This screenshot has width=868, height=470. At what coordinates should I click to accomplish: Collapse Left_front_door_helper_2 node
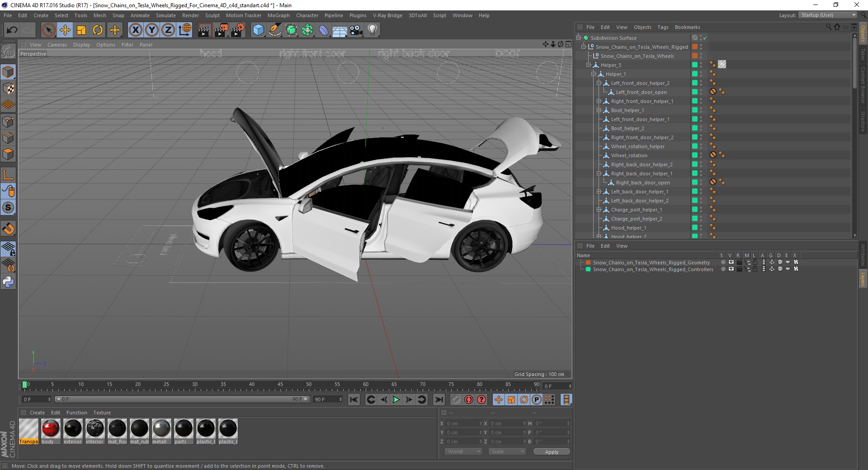click(x=599, y=83)
